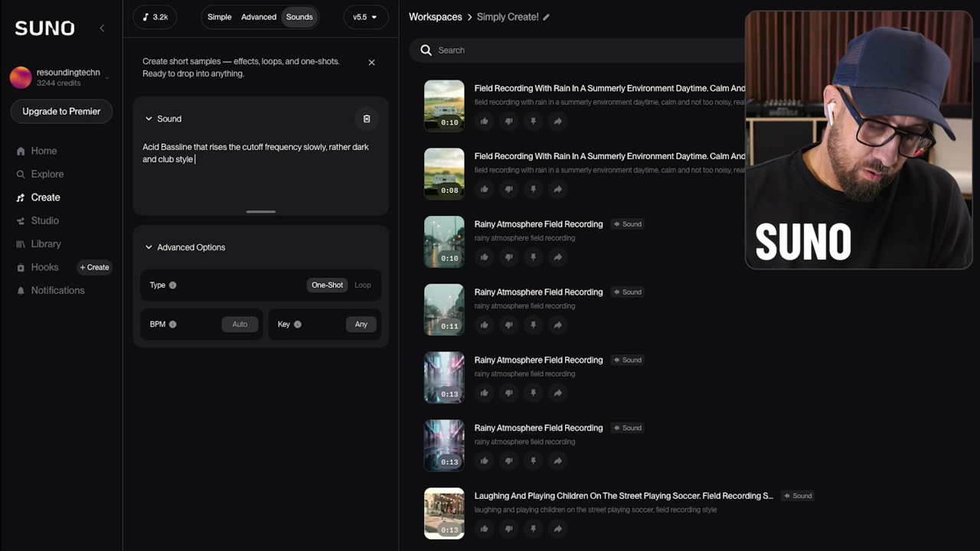The width and height of the screenshot is (980, 551).
Task: Switch to the Simple tab
Action: point(219,17)
